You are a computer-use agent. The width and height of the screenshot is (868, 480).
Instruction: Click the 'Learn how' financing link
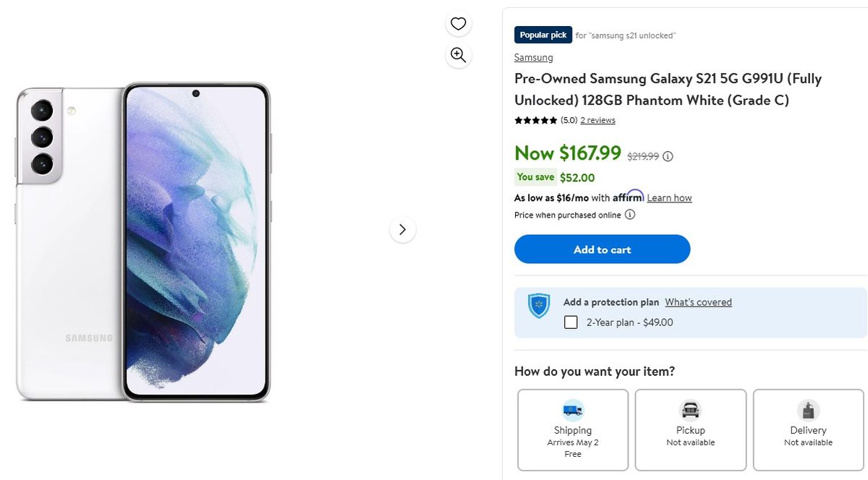[669, 197]
